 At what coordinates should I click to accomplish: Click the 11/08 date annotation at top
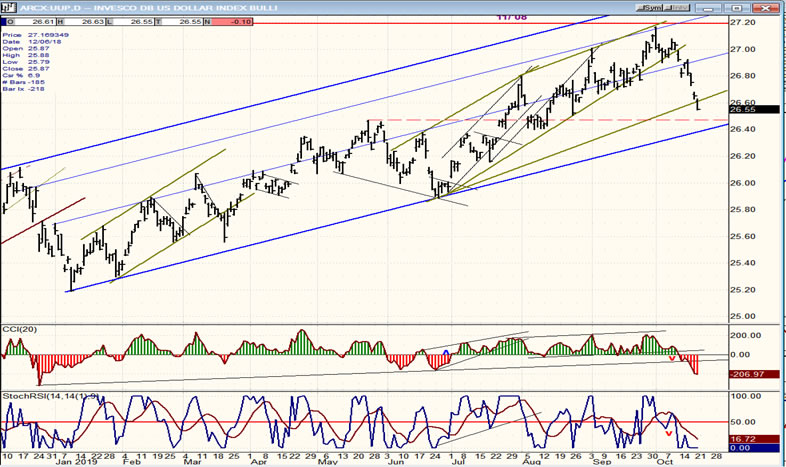pyautogui.click(x=512, y=17)
